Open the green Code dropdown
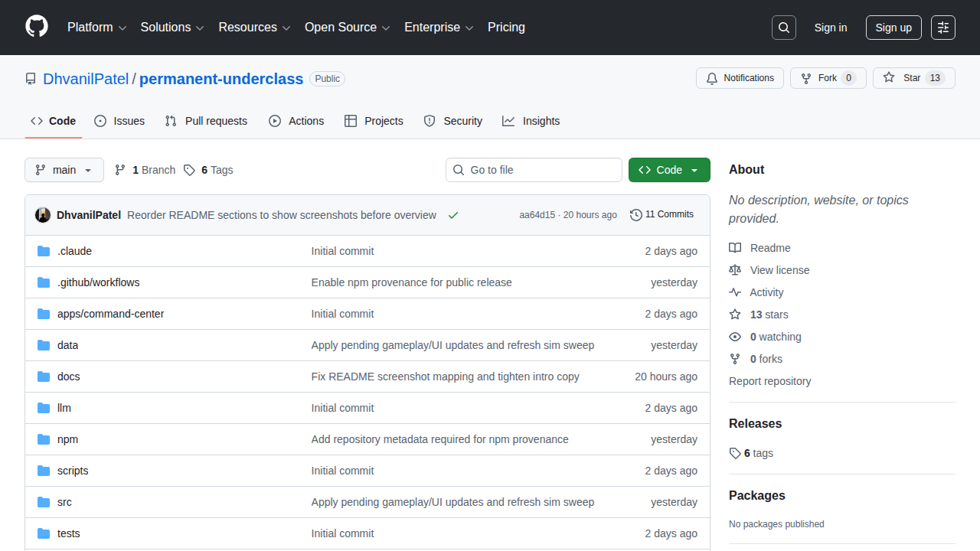Image resolution: width=980 pixels, height=551 pixels. [669, 170]
